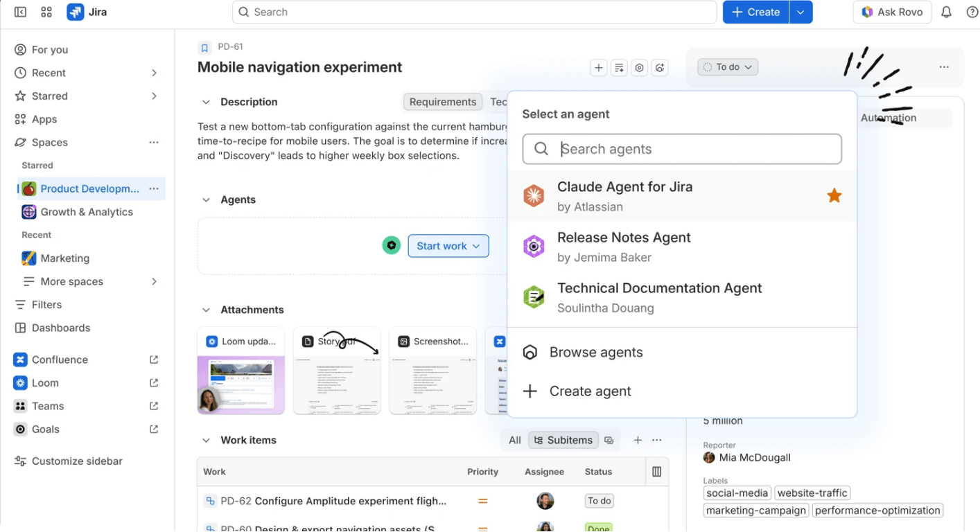
Task: Select the Product Development space
Action: pos(89,188)
